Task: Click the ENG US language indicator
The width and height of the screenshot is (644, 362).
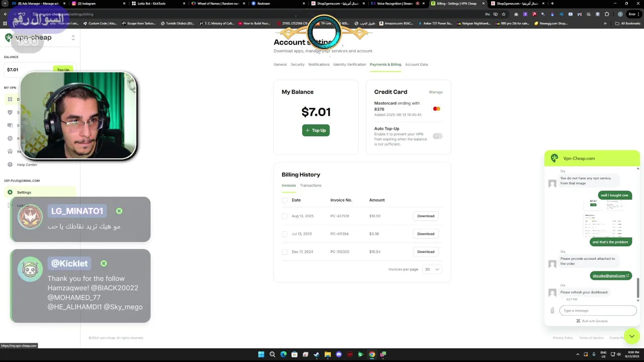Action: [603, 354]
